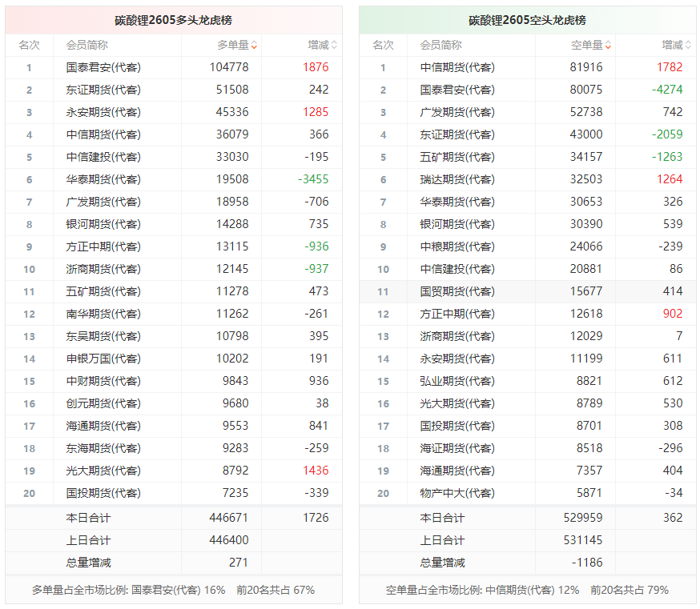Sort long table by 增减 sort arrows
This screenshot has width=700, height=609.
[334, 45]
